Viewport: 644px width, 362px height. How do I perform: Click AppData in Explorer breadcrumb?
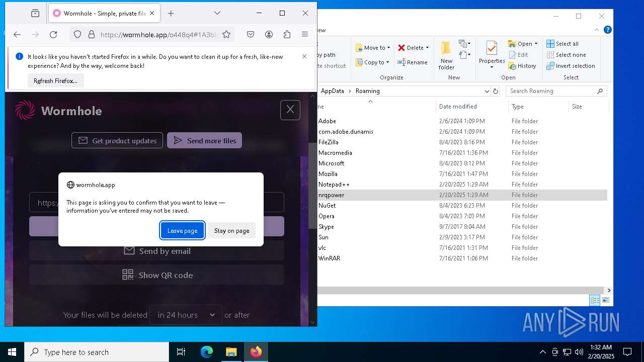click(332, 91)
